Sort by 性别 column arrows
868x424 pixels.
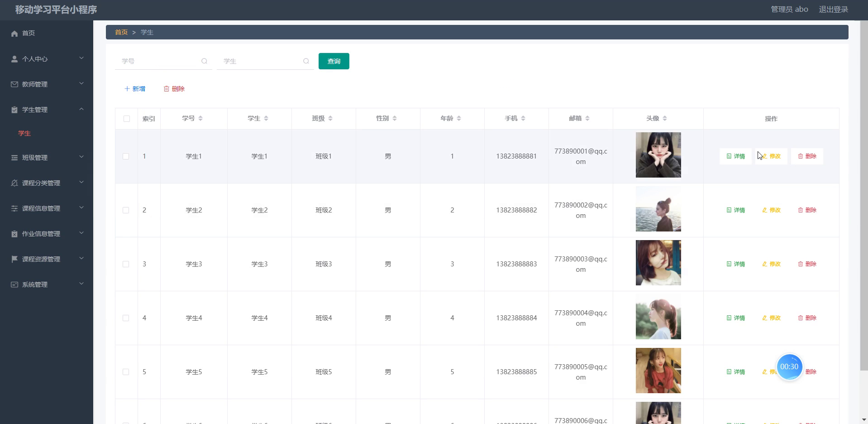pyautogui.click(x=395, y=118)
